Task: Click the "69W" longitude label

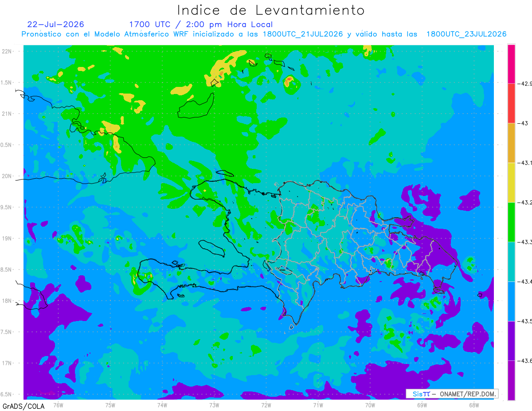Action: coord(422,405)
